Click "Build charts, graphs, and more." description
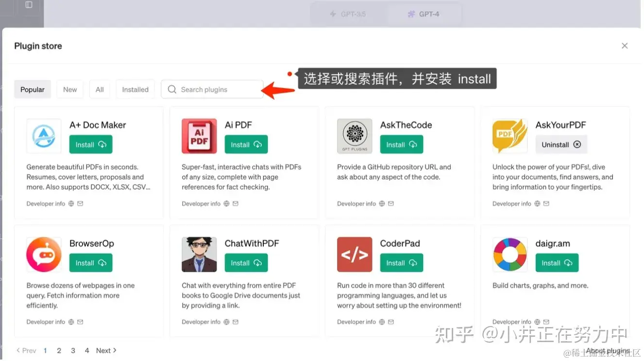The width and height of the screenshot is (644, 361). click(540, 286)
